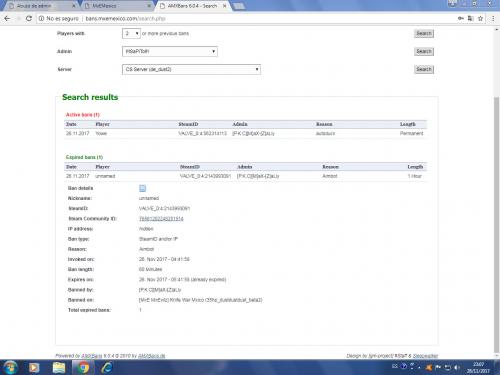The image size is (500, 375).
Task: Click the volume speaker icon in system tray
Action: click(457, 367)
